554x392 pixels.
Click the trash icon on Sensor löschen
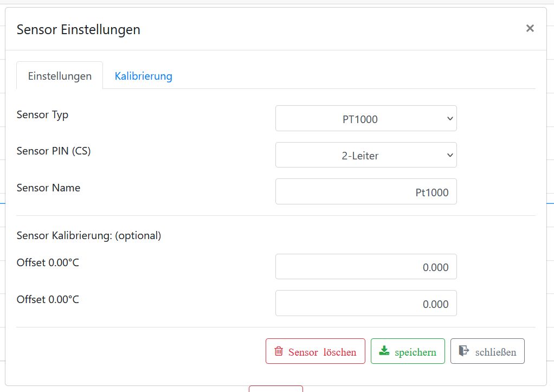[x=279, y=351]
